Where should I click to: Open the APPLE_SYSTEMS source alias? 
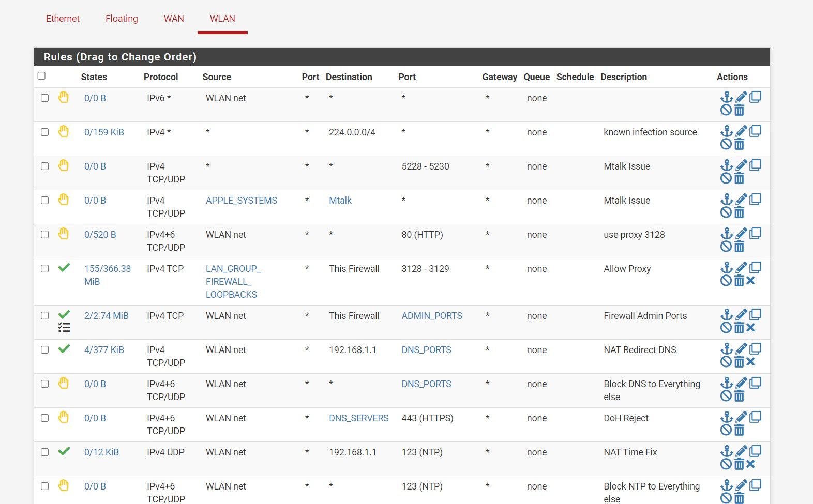pos(242,201)
